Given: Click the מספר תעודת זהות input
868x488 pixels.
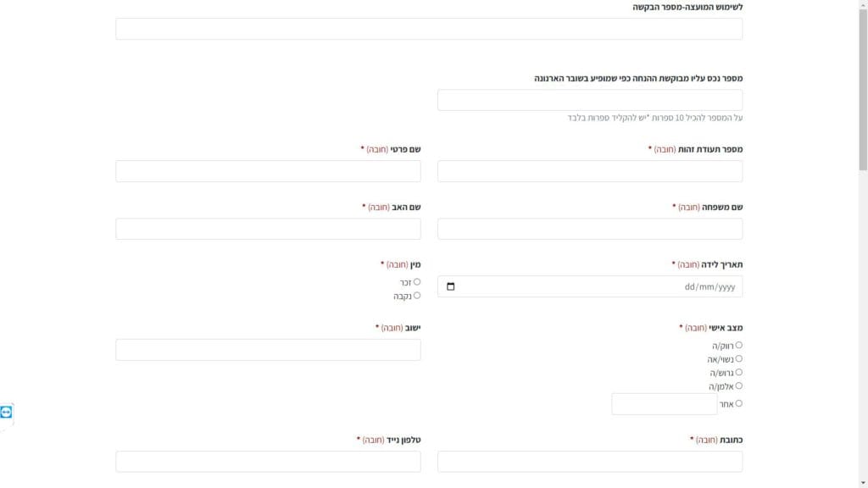Looking at the screenshot, I should click(x=590, y=171).
